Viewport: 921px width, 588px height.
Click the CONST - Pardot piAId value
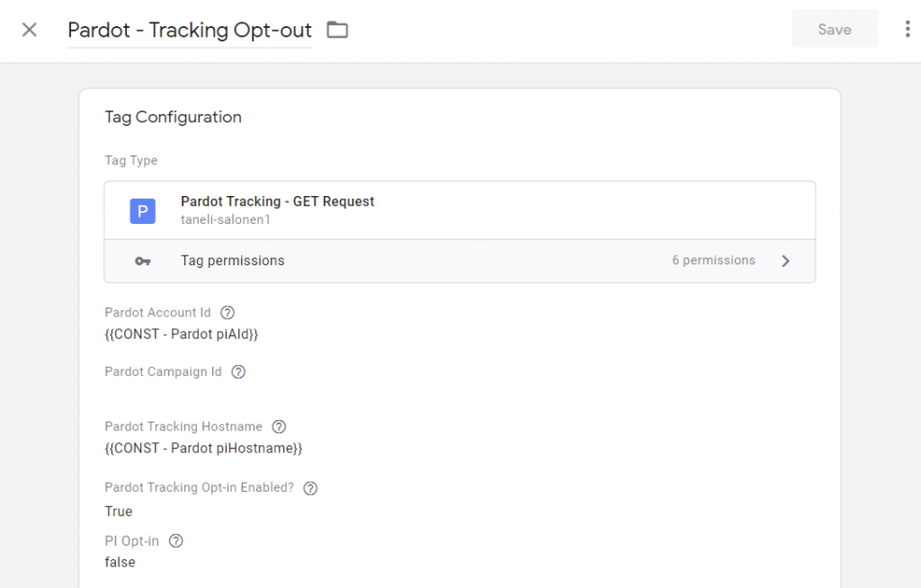[x=182, y=334]
